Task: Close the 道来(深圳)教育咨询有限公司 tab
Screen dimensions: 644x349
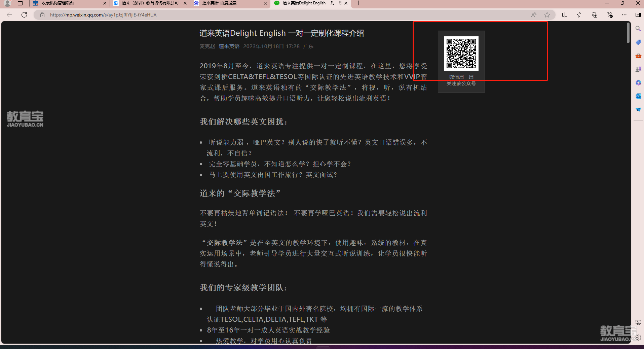Action: pyautogui.click(x=185, y=3)
